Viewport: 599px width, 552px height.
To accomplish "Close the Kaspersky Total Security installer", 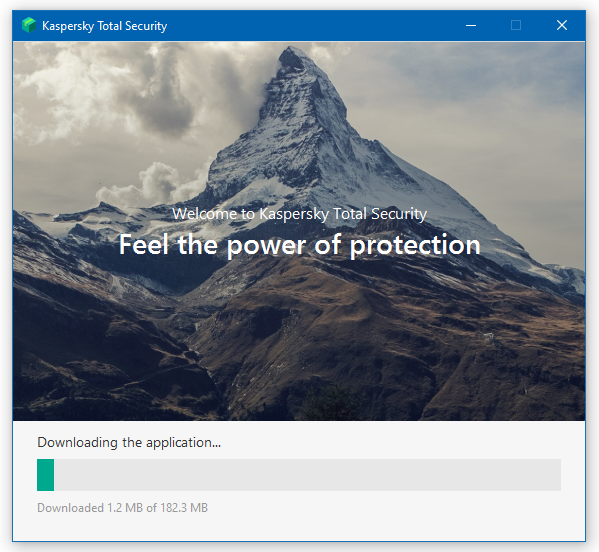I will coord(562,26).
